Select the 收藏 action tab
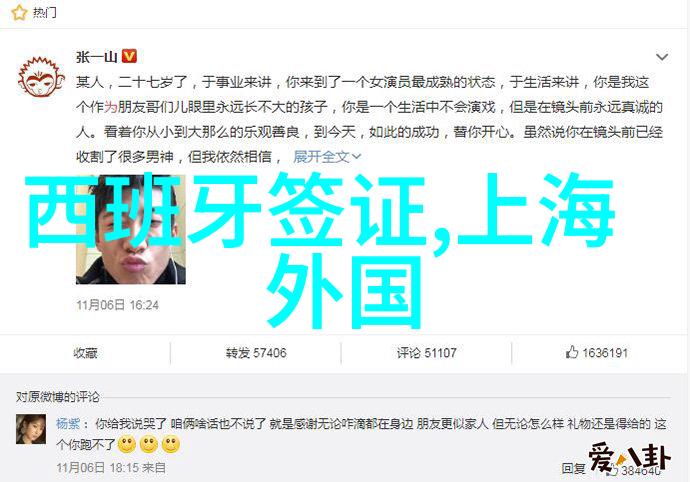The image size is (690, 482). 85,353
